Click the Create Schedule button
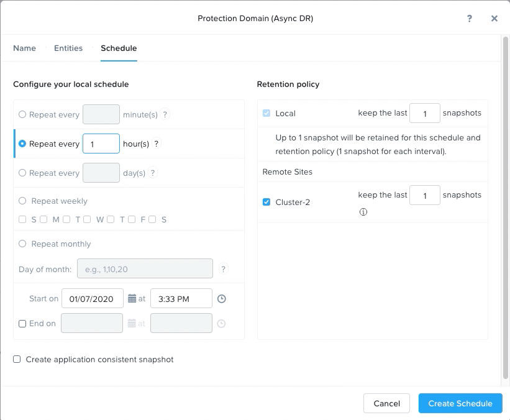Screen dimensions: 510x420 [x=460, y=403]
